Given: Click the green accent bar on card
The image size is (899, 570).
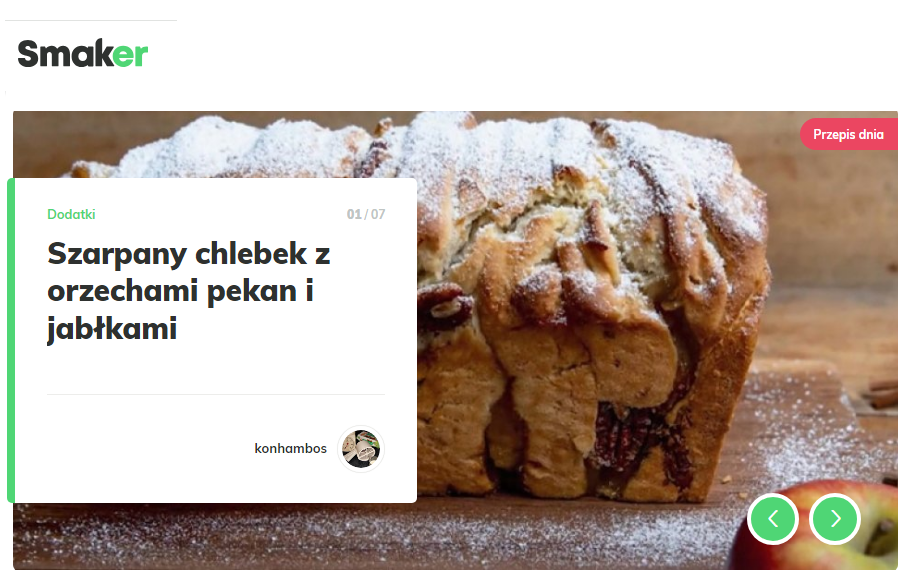Looking at the screenshot, I should coord(10,341).
